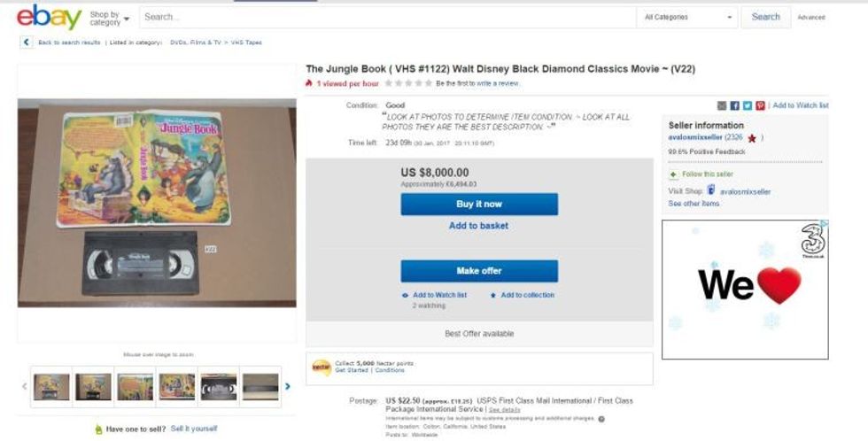
Task: Share listing on Pinterest
Action: point(760,105)
